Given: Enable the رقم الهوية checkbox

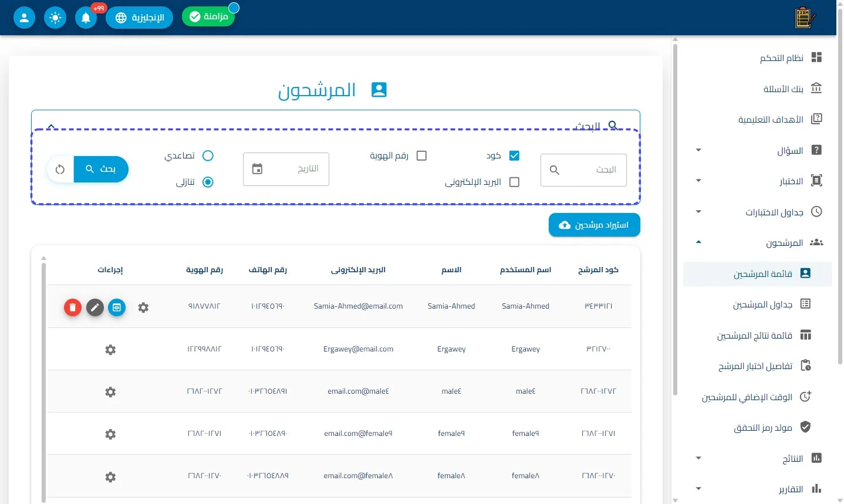Looking at the screenshot, I should (421, 155).
